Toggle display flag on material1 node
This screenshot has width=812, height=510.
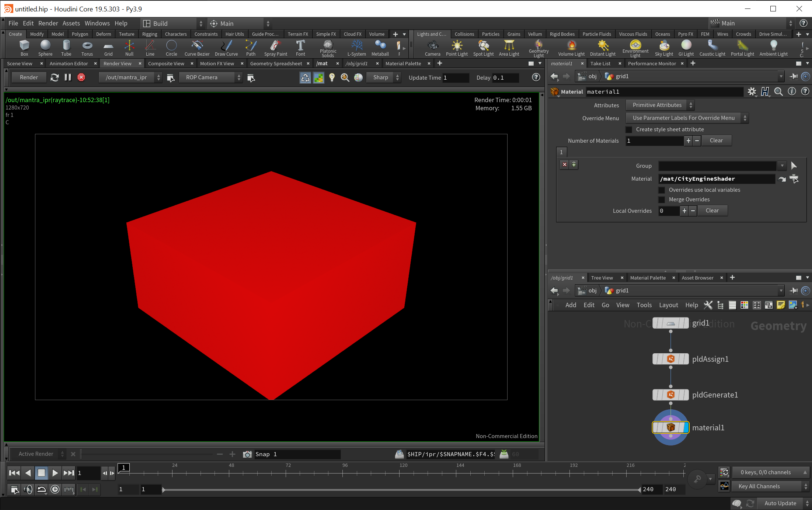click(x=686, y=427)
